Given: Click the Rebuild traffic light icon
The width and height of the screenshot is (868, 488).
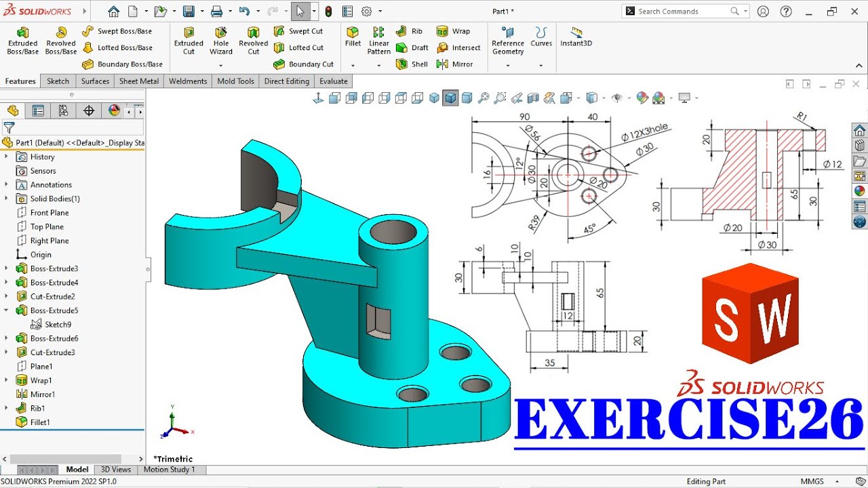Looking at the screenshot, I should pyautogui.click(x=328, y=12).
